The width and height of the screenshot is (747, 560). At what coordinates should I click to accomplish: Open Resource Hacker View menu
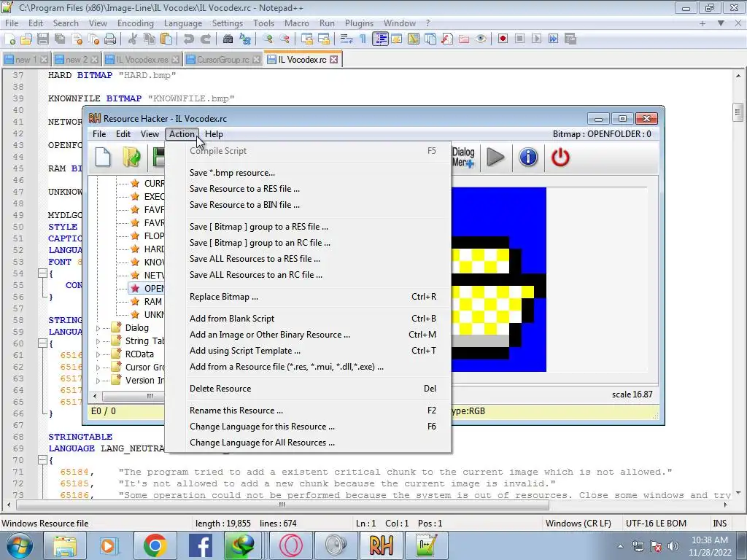coord(150,134)
